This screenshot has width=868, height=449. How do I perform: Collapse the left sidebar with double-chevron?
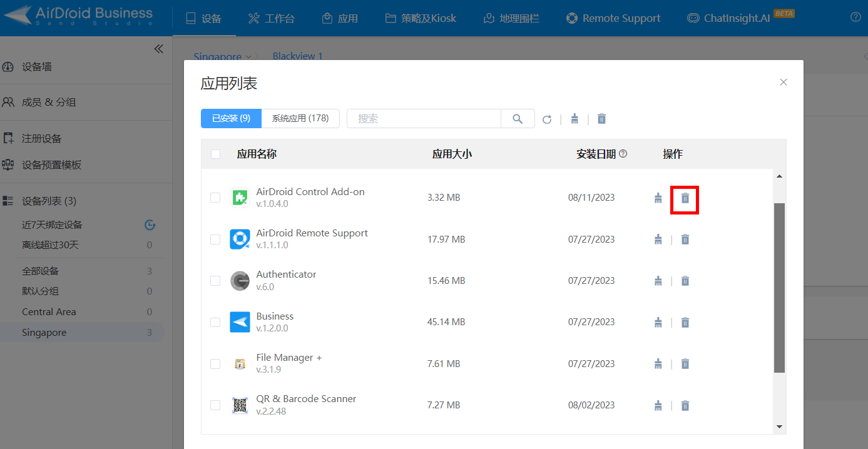[158, 49]
